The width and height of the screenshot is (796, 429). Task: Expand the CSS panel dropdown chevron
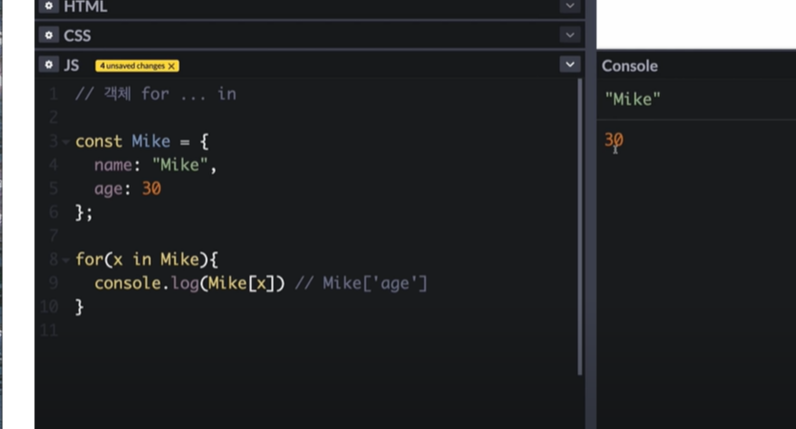[570, 35]
